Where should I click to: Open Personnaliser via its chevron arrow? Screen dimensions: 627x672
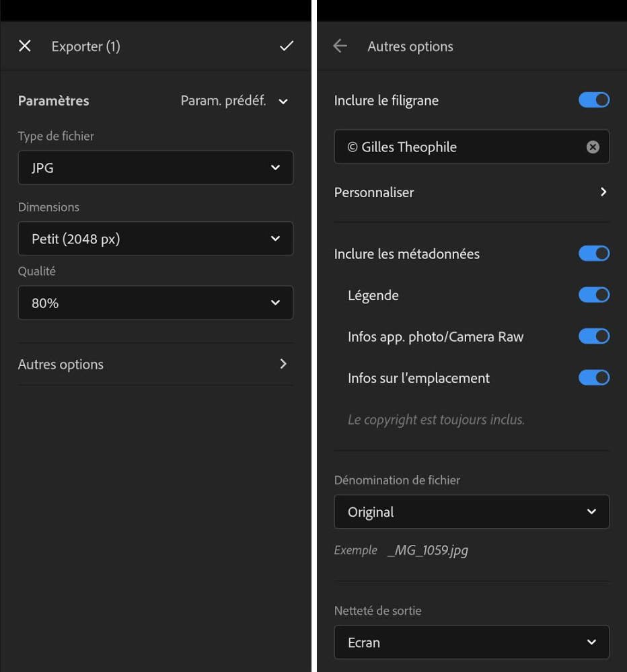click(x=603, y=192)
